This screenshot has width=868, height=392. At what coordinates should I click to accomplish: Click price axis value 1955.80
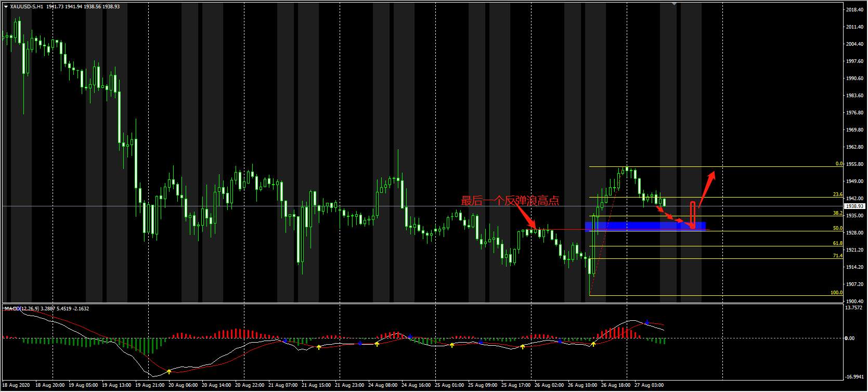pos(855,164)
